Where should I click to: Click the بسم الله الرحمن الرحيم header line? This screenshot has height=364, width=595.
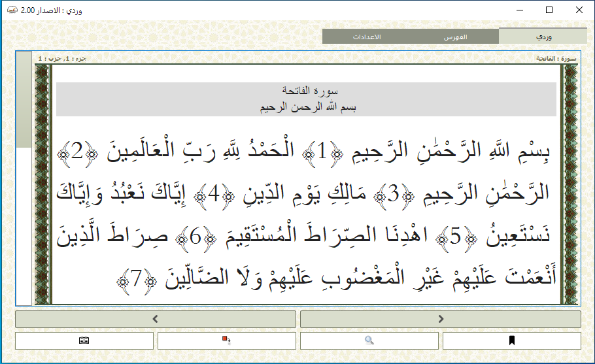(308, 107)
